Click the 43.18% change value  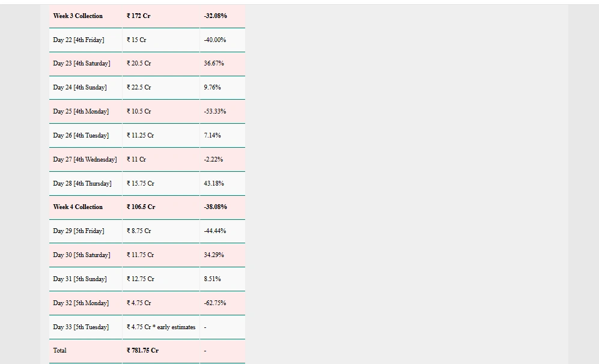(214, 184)
